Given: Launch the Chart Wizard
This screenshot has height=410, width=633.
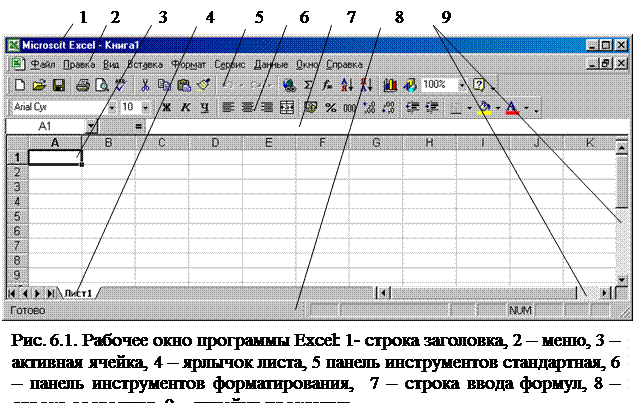Looking at the screenshot, I should pos(390,85).
